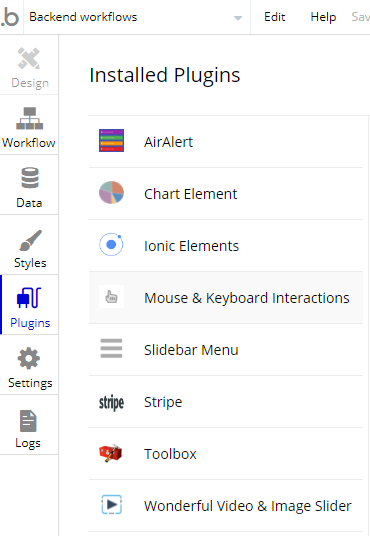Click the AirAlert plugin icon
Viewport: 370px width, 536px height.
pyautogui.click(x=111, y=140)
